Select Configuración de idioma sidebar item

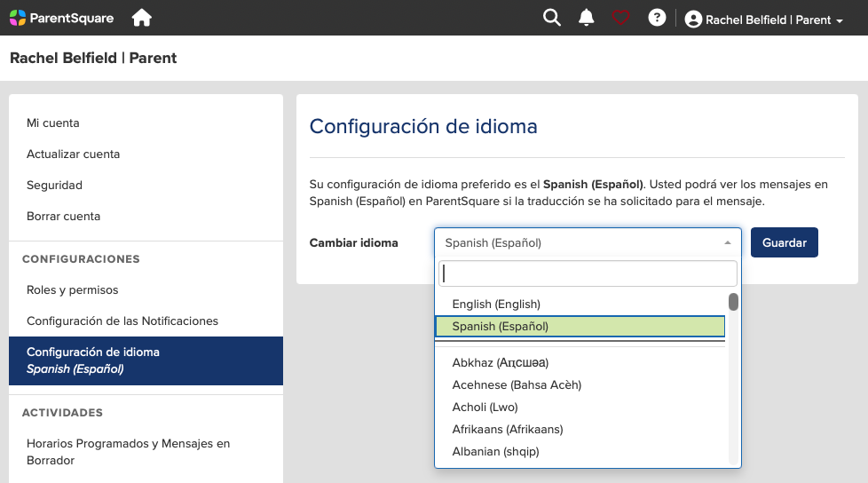(146, 360)
